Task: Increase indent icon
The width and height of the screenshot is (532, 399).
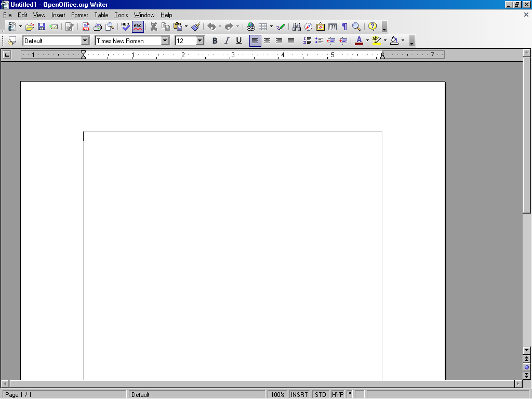Action: pyautogui.click(x=343, y=41)
